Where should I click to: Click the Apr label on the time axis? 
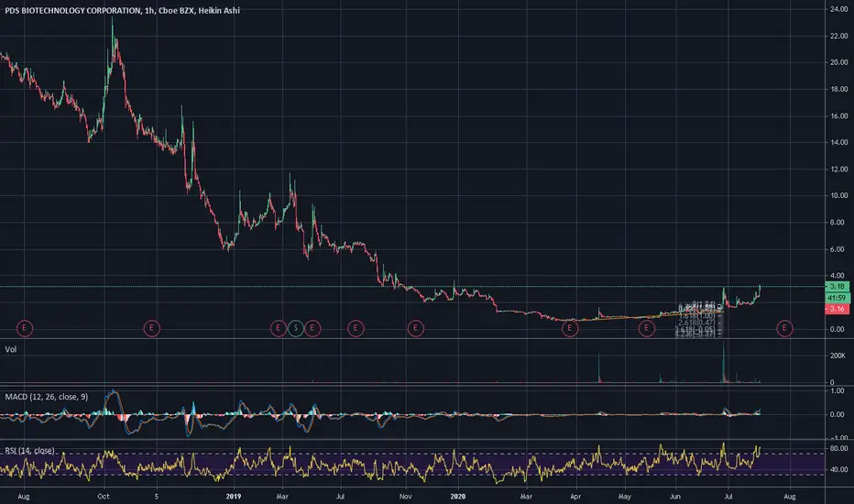pyautogui.click(x=575, y=497)
